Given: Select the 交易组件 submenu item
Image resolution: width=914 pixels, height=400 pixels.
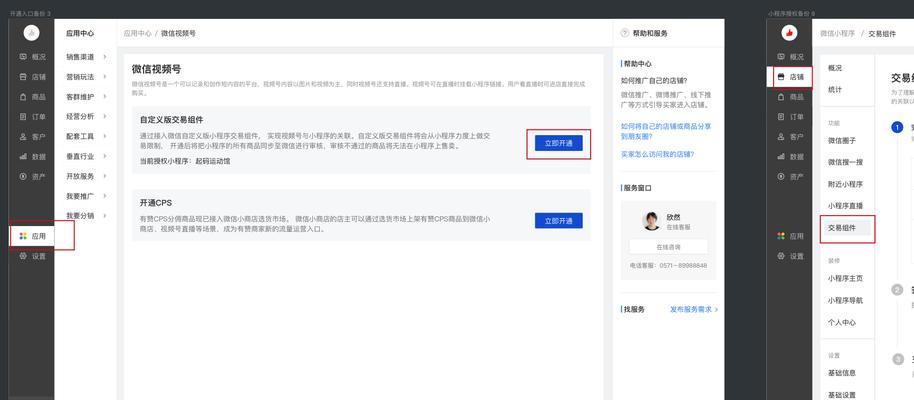Looking at the screenshot, I should [846, 228].
